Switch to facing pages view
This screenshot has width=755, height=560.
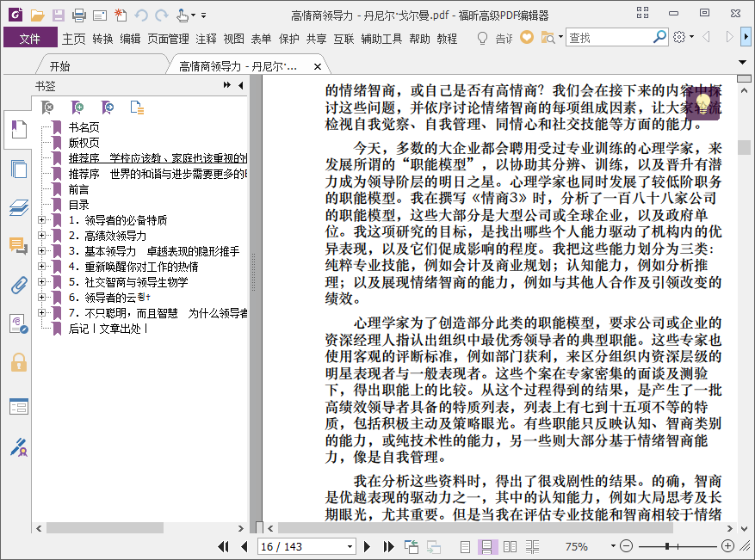(x=510, y=547)
